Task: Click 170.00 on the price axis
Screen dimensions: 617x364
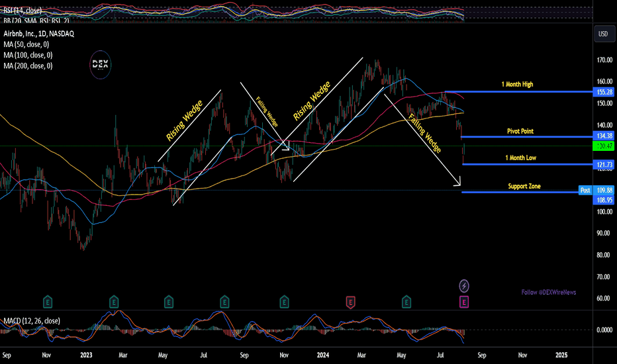Action: [x=604, y=60]
